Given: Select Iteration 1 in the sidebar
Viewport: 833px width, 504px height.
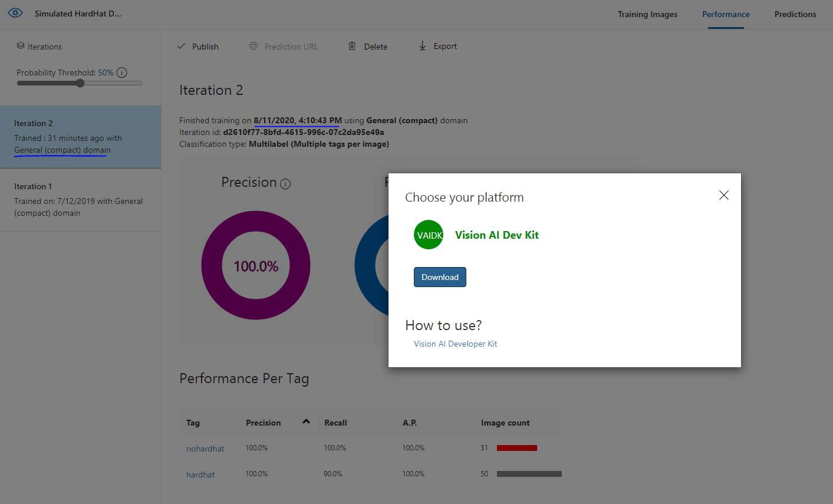Looking at the screenshot, I should [x=80, y=199].
